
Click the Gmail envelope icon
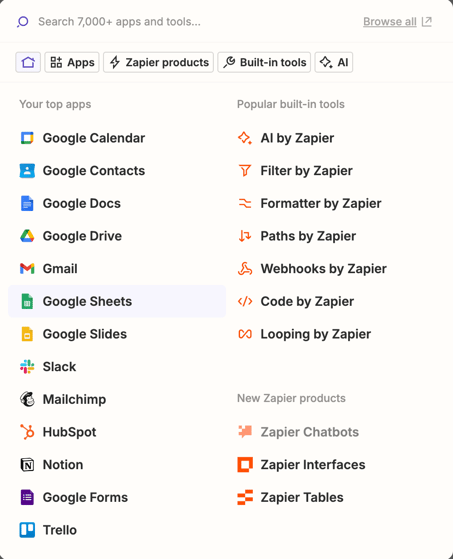27,268
